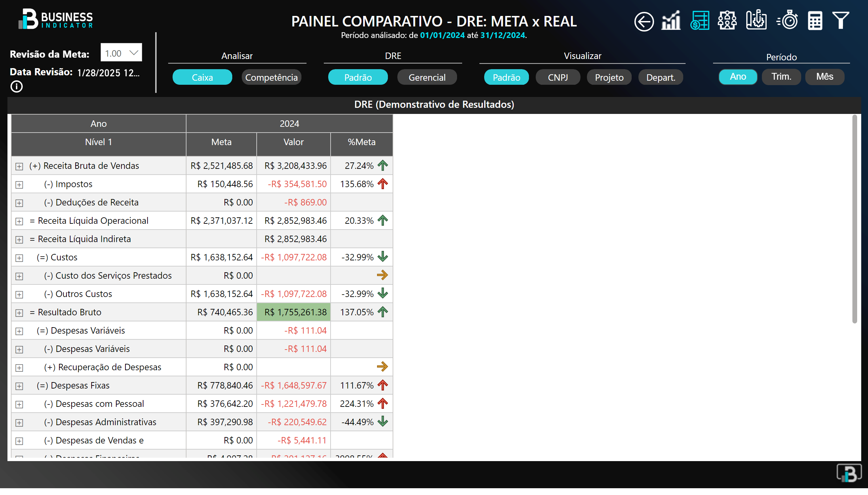Select the Gerencial DRE option
This screenshot has width=868, height=495.
tap(427, 78)
